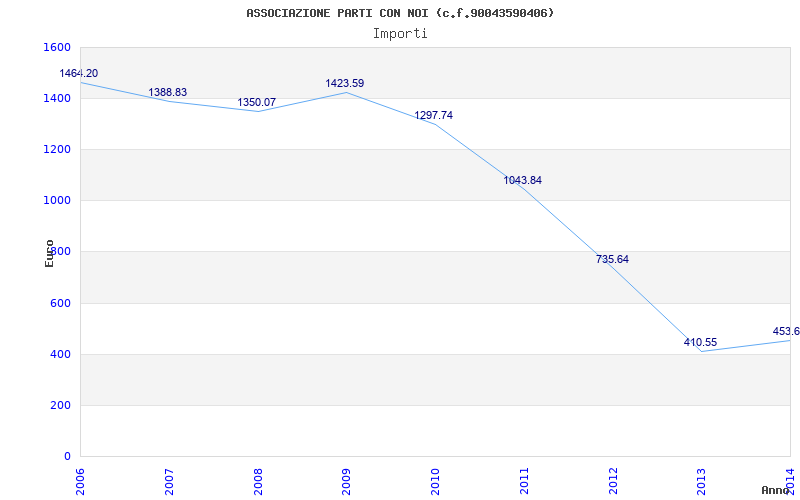This screenshot has height=500, width=800.
Task: Click the Anno x-axis title
Action: tap(776, 490)
